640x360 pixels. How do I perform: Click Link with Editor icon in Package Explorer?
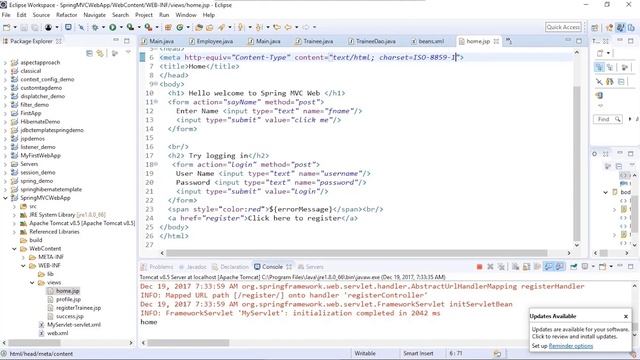pos(100,53)
